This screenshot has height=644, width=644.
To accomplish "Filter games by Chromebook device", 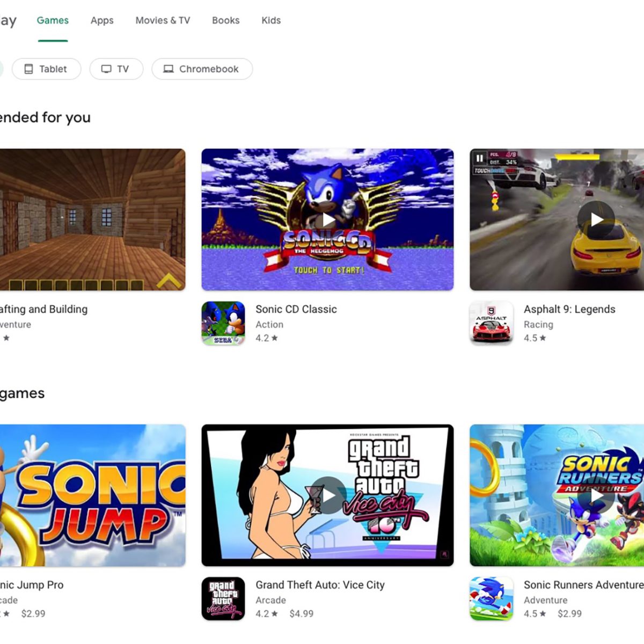I will tap(202, 69).
